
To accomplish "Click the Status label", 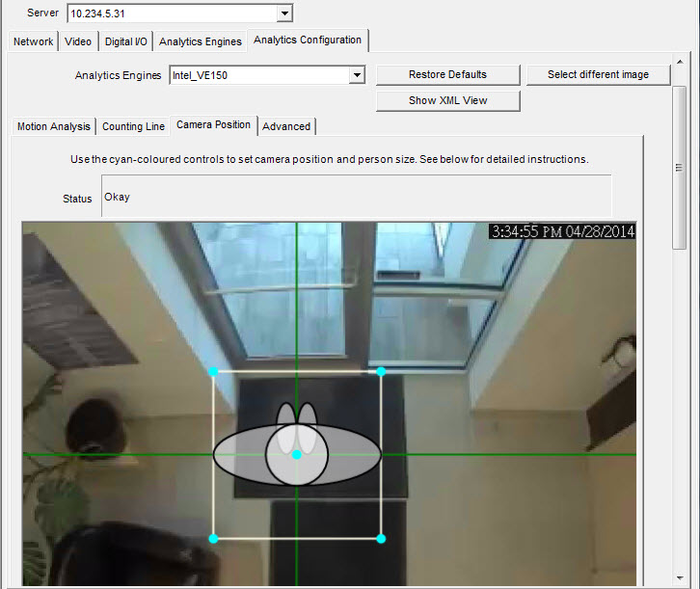I will (77, 199).
